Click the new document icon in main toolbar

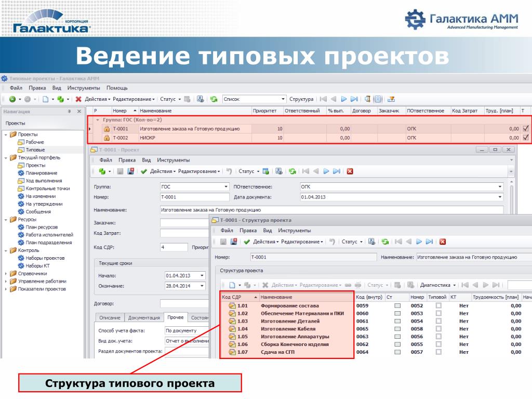pos(46,99)
